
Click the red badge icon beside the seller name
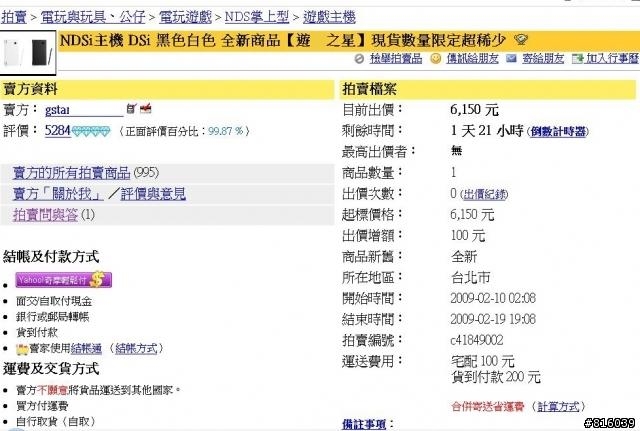[146, 109]
